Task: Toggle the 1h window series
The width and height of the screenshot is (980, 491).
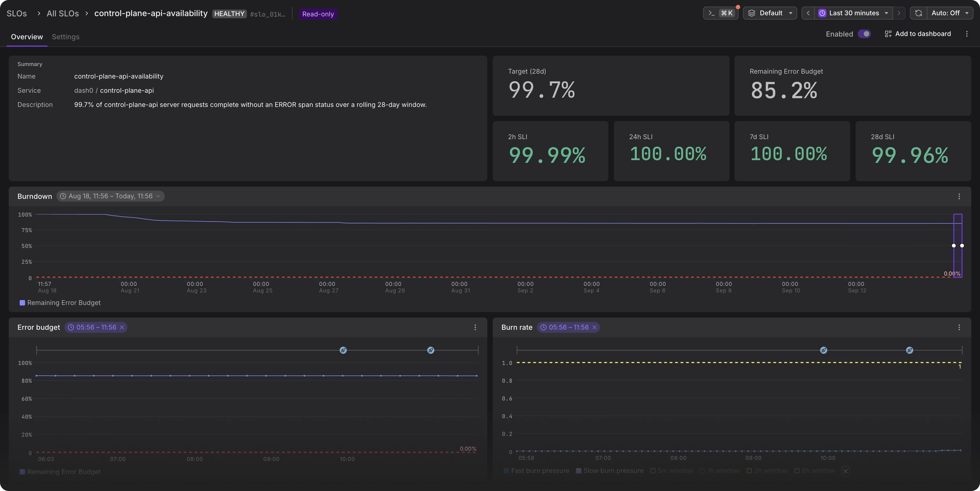Action: pos(720,471)
